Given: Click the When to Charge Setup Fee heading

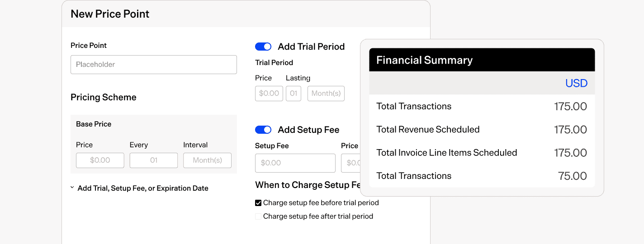Looking at the screenshot, I should click(x=308, y=185).
